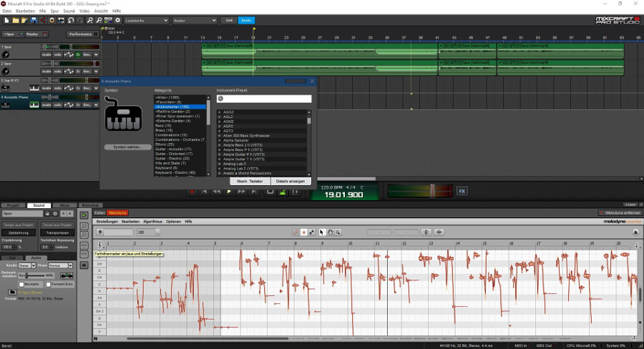Click fx button on track 1 Spur
The height and width of the screenshot is (349, 644).
coord(78,54)
